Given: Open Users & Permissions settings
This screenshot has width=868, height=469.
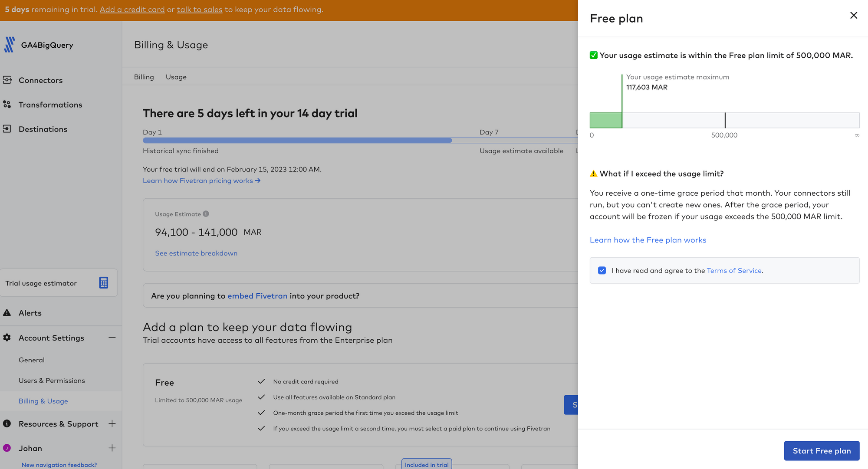Looking at the screenshot, I should point(52,380).
